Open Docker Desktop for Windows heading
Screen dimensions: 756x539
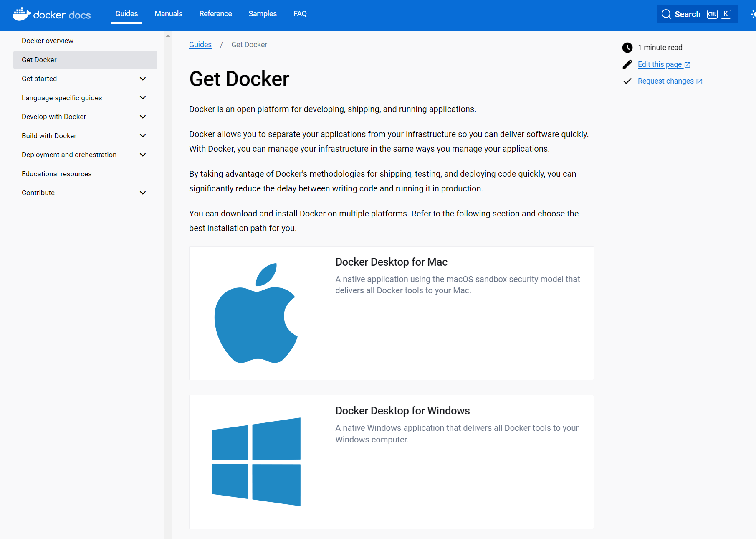pyautogui.click(x=402, y=411)
